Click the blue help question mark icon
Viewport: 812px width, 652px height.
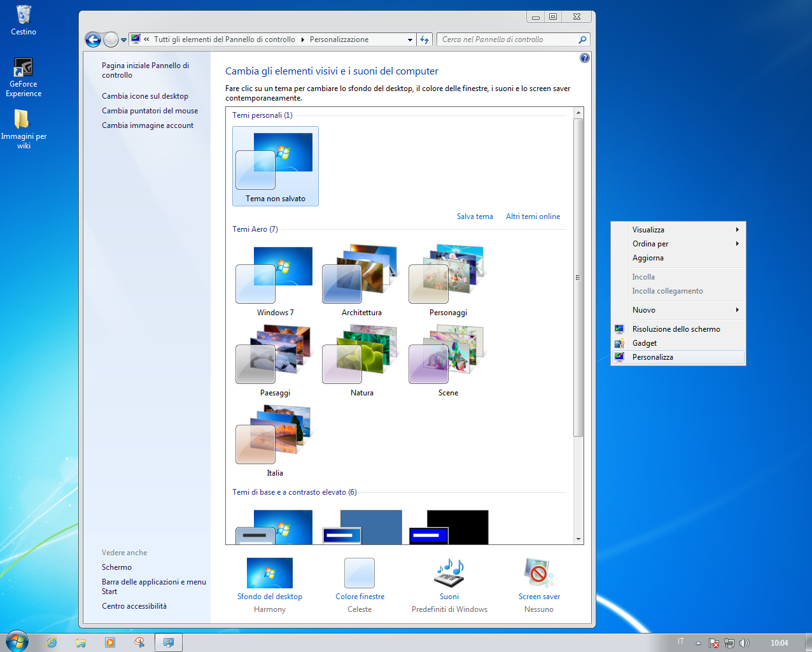(584, 58)
